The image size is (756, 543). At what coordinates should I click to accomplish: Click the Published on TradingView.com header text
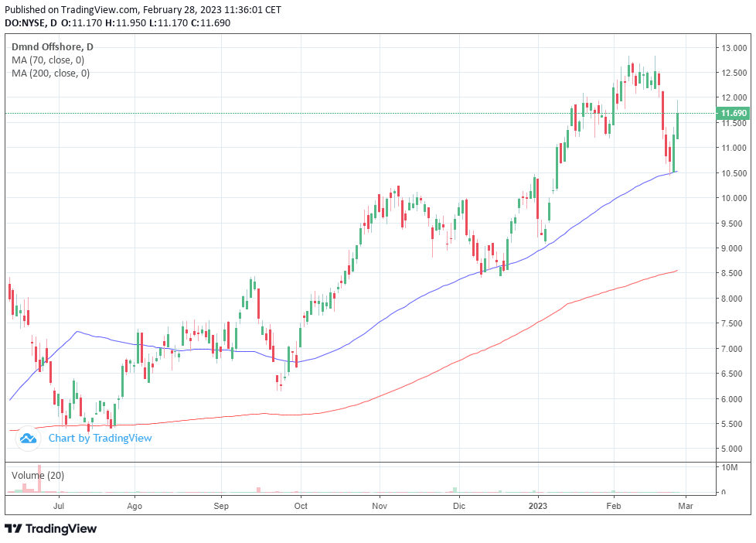(143, 9)
